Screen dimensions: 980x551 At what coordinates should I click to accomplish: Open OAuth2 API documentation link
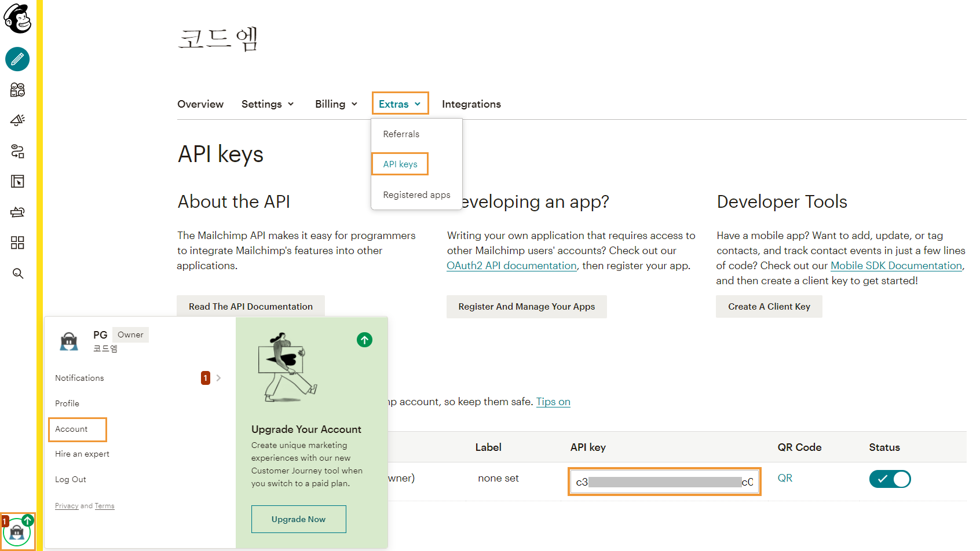pyautogui.click(x=511, y=266)
